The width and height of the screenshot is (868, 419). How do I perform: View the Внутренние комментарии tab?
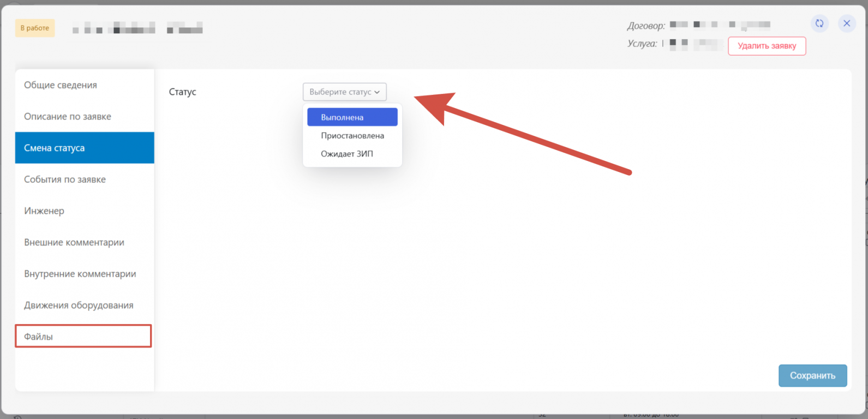[x=80, y=274]
